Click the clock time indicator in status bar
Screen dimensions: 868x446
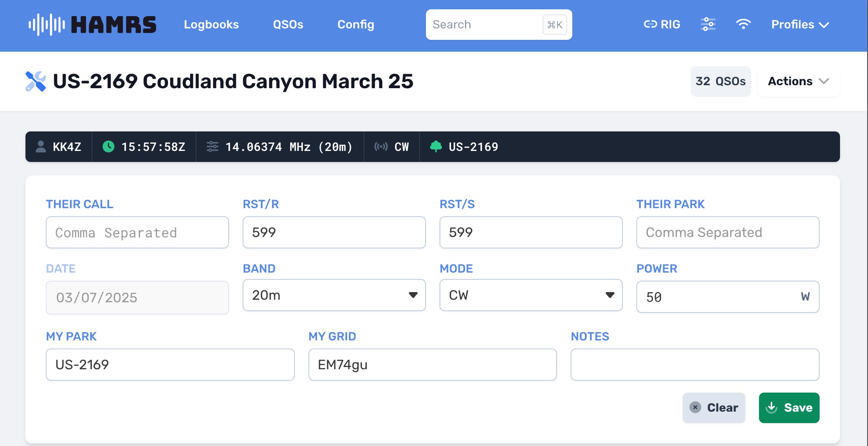[x=144, y=147]
